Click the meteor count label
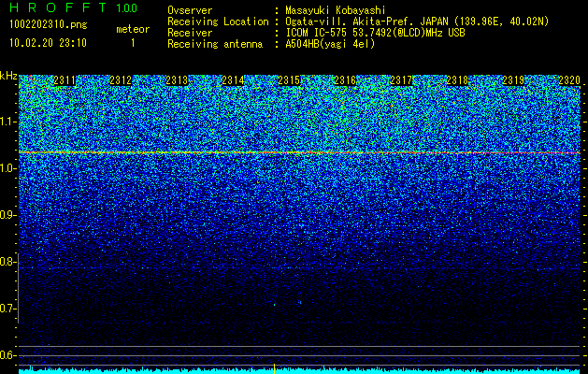588x374 pixels. tap(133, 29)
